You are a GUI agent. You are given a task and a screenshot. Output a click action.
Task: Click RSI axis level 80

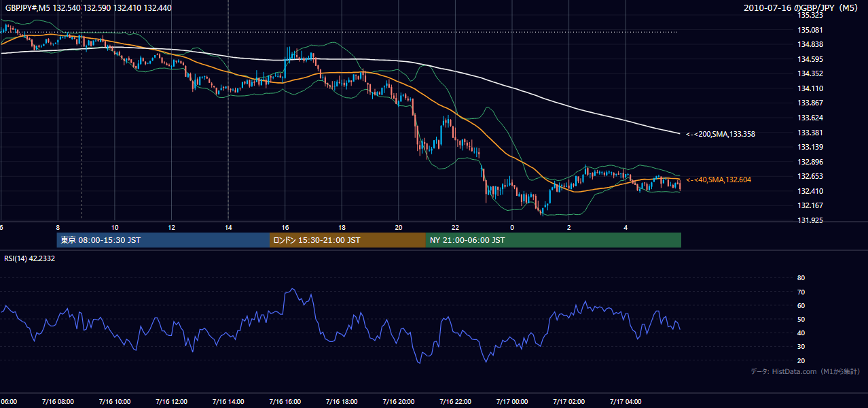click(801, 278)
